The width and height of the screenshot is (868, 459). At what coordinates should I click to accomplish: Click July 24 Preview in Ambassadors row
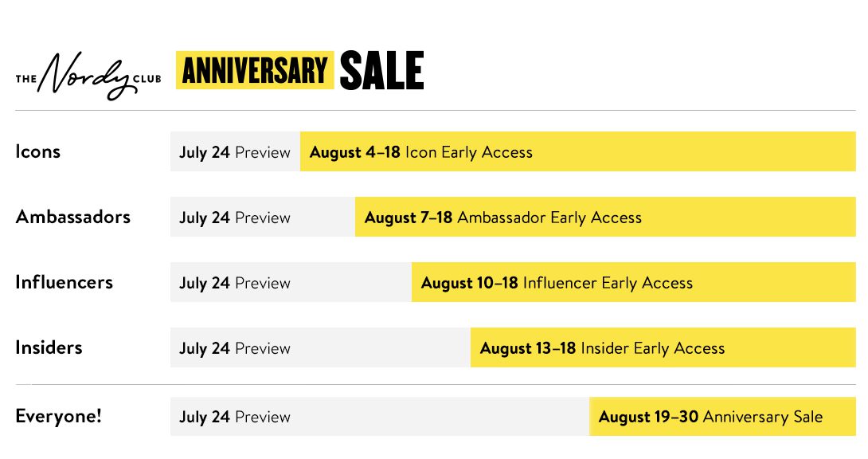pos(235,218)
